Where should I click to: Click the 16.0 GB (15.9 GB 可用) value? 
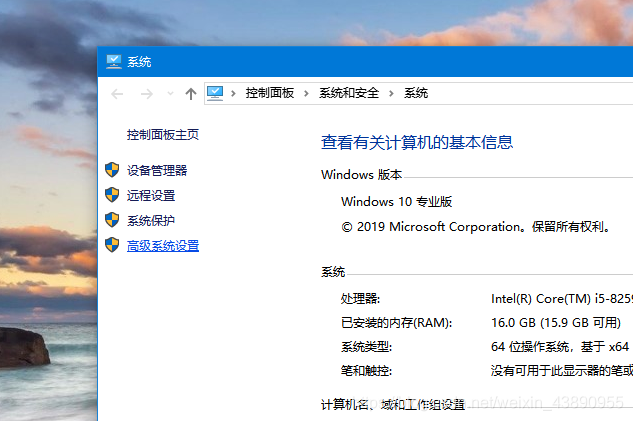coord(556,323)
